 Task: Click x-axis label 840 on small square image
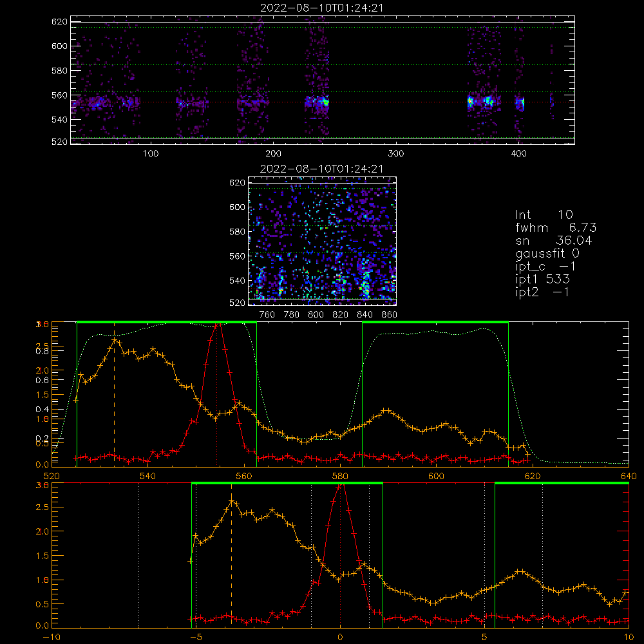(x=365, y=315)
